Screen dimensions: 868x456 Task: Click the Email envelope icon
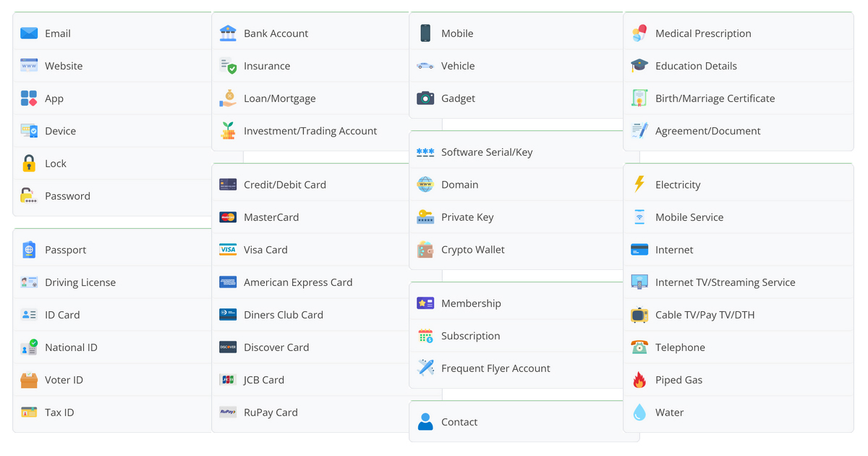(x=29, y=33)
